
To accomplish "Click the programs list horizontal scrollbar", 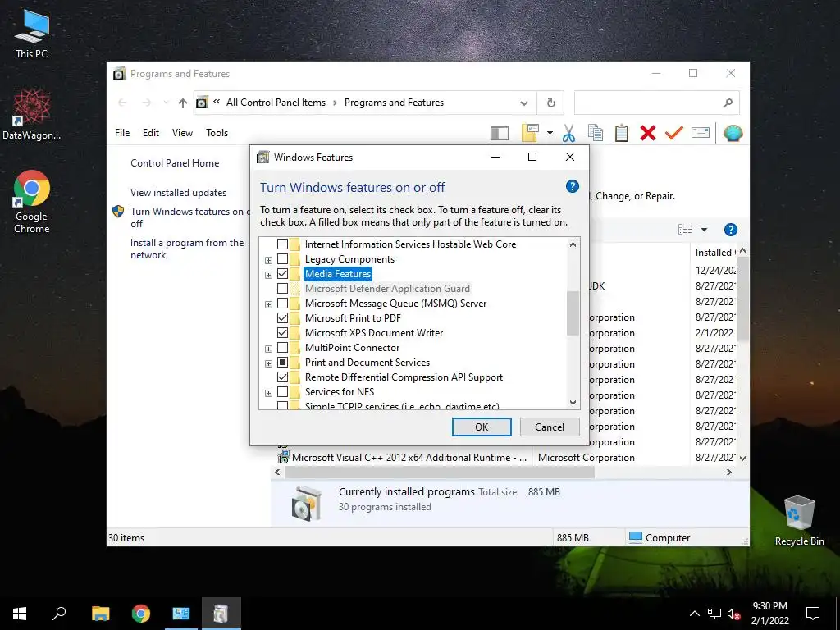I will 440,472.
